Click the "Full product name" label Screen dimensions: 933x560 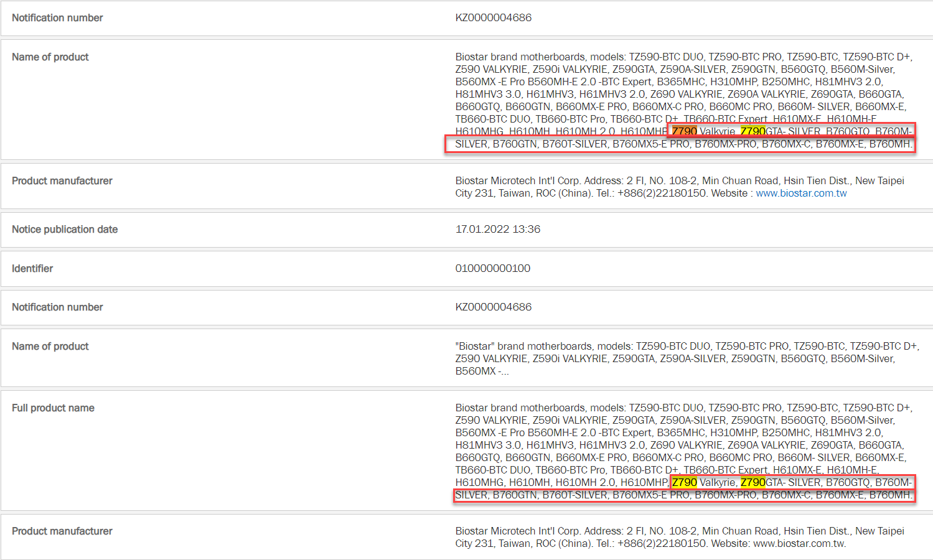tap(53, 408)
